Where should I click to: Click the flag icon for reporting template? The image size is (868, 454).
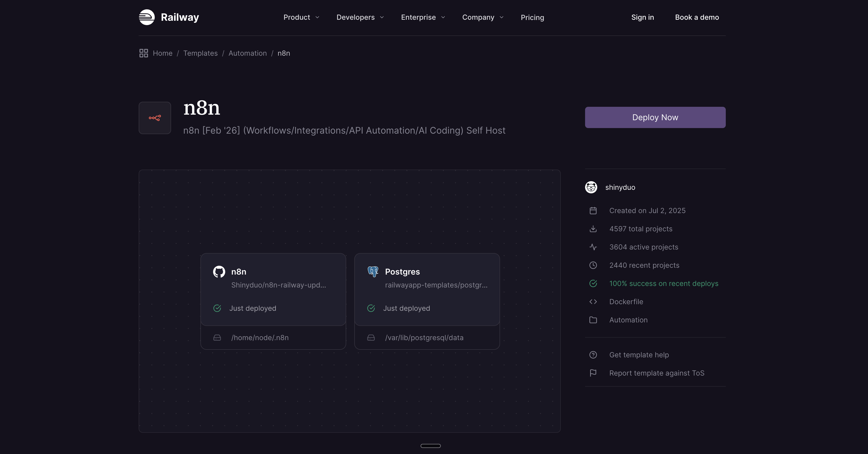593,373
